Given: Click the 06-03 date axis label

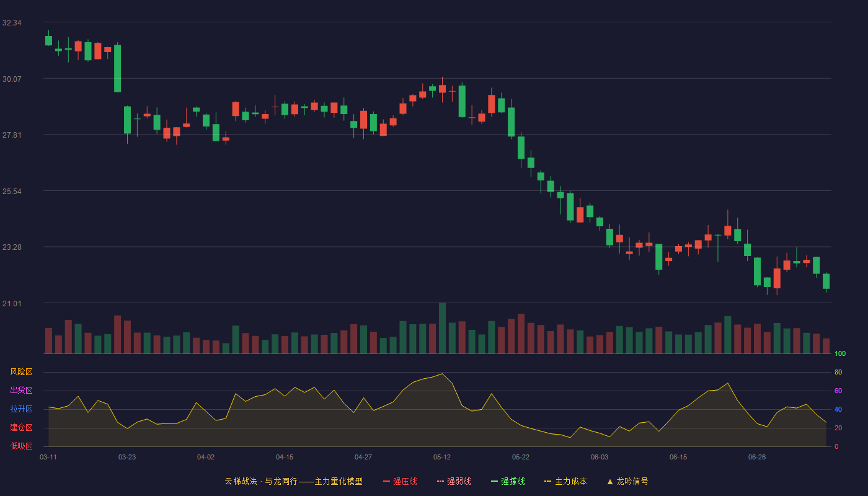Looking at the screenshot, I should pos(600,457).
